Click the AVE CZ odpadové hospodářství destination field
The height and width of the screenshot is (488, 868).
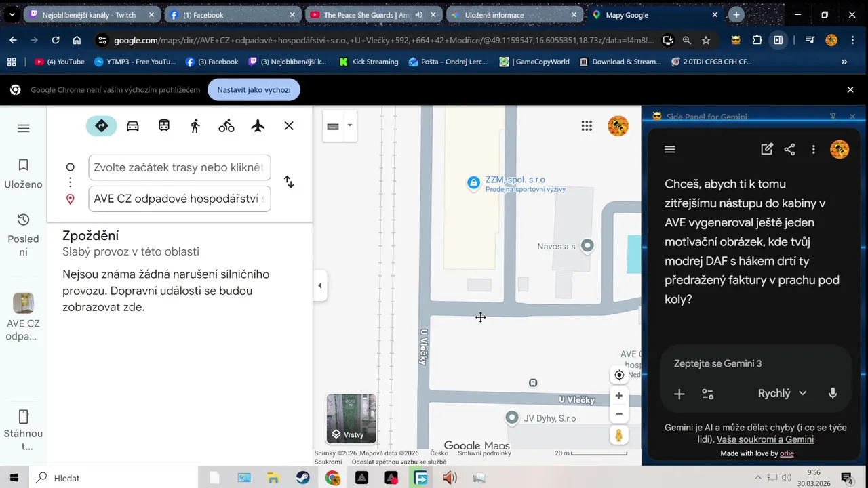[180, 199]
